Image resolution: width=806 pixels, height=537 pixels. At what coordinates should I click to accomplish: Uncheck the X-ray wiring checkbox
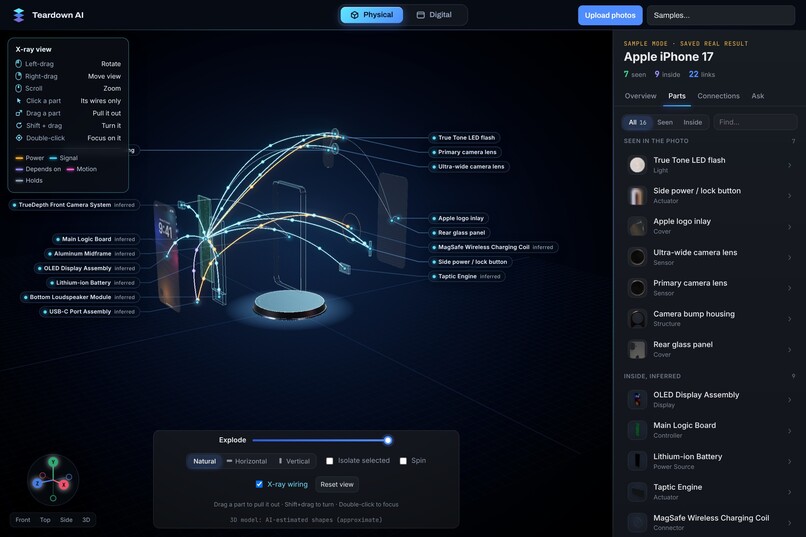[259, 484]
